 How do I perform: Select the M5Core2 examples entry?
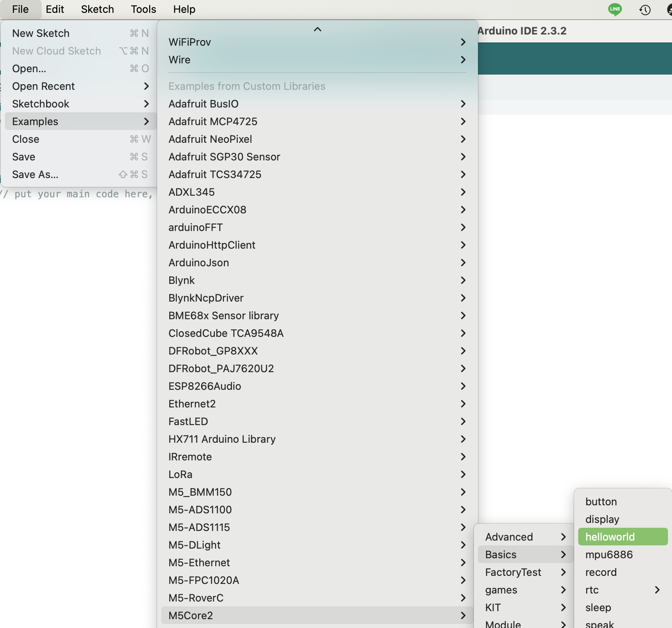(x=317, y=616)
